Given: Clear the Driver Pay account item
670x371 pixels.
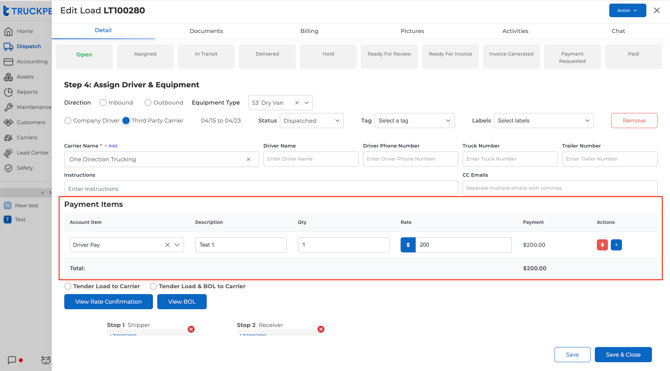Looking at the screenshot, I should [167, 245].
